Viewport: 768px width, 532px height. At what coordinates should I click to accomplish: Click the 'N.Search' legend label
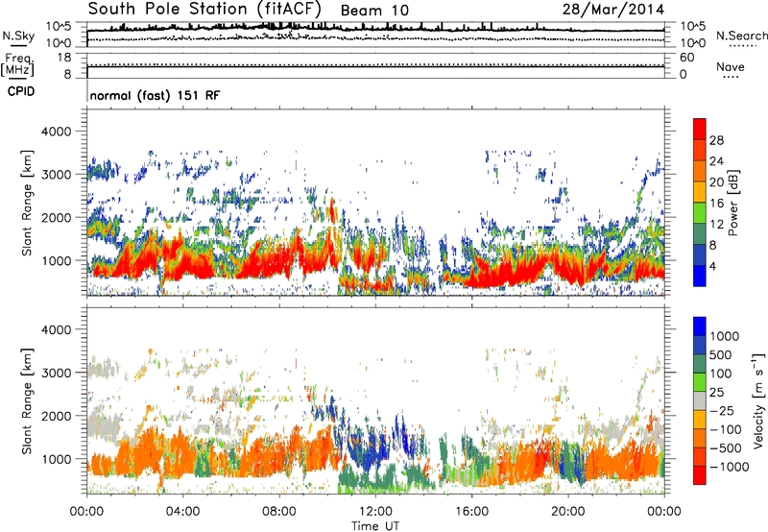[x=741, y=36]
